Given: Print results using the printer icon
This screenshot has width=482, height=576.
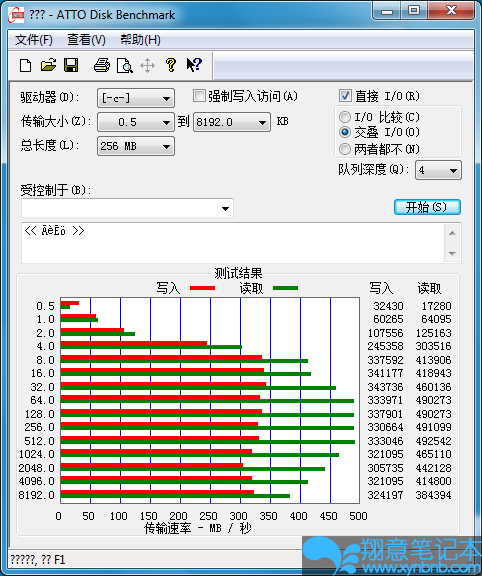Looking at the screenshot, I should (x=102, y=66).
